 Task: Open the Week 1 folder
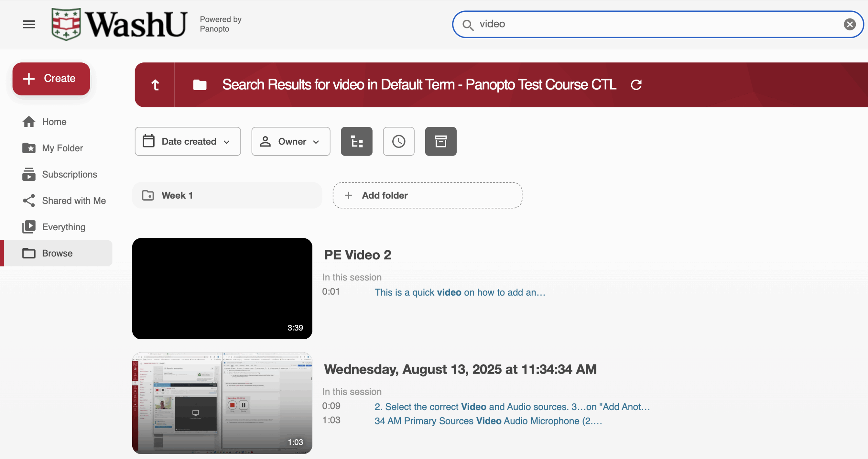pyautogui.click(x=226, y=195)
